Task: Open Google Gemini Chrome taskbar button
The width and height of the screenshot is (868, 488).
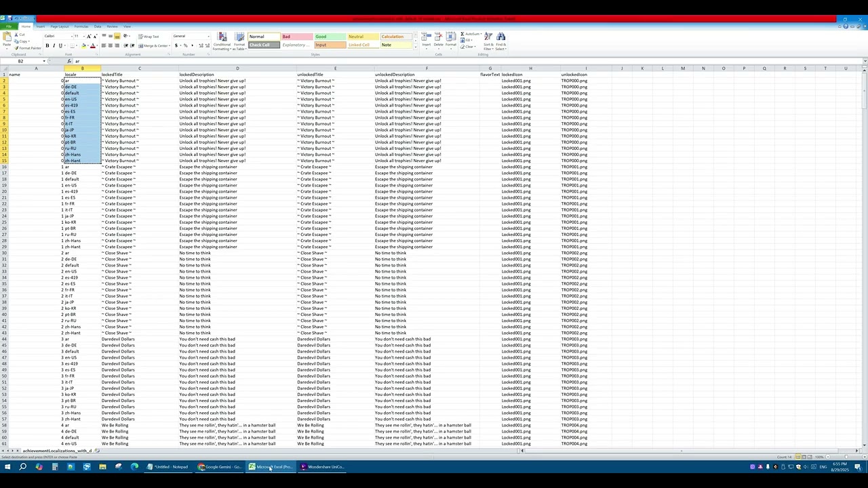Action: coord(220,466)
